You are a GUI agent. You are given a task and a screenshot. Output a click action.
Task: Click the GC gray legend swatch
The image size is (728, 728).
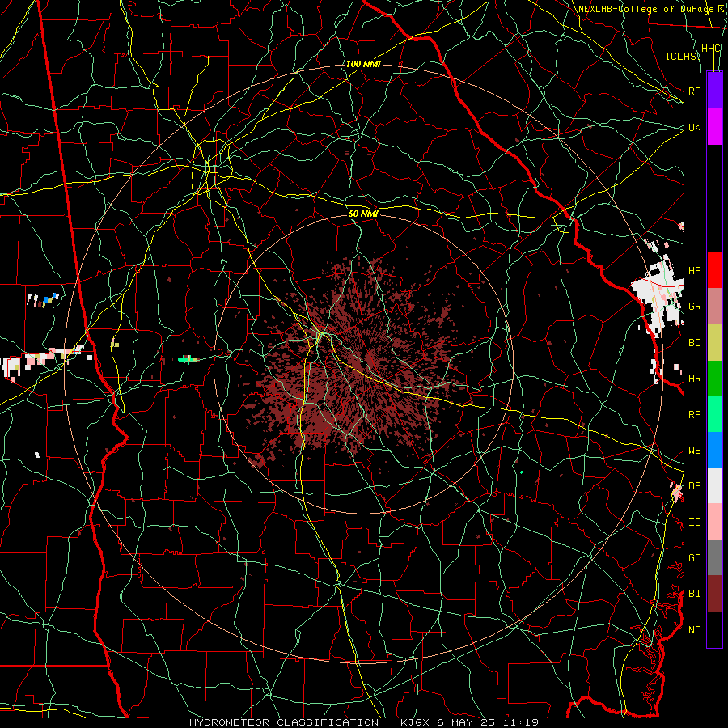click(x=714, y=557)
